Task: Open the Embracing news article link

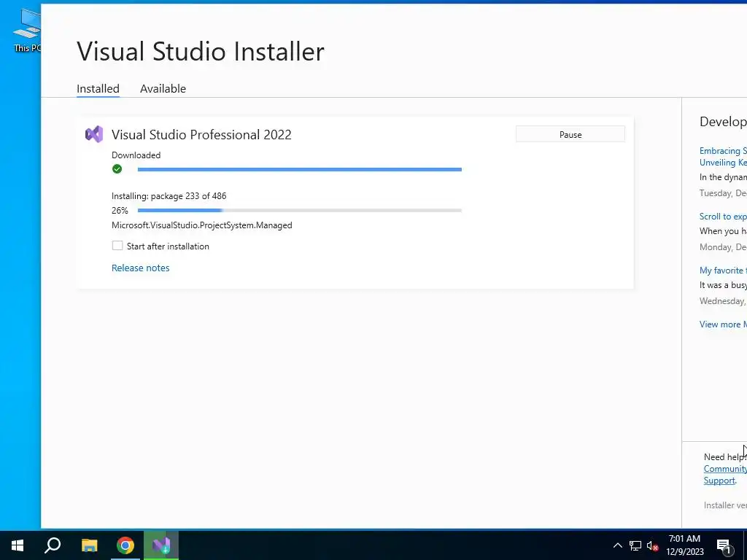Action: pos(723,156)
